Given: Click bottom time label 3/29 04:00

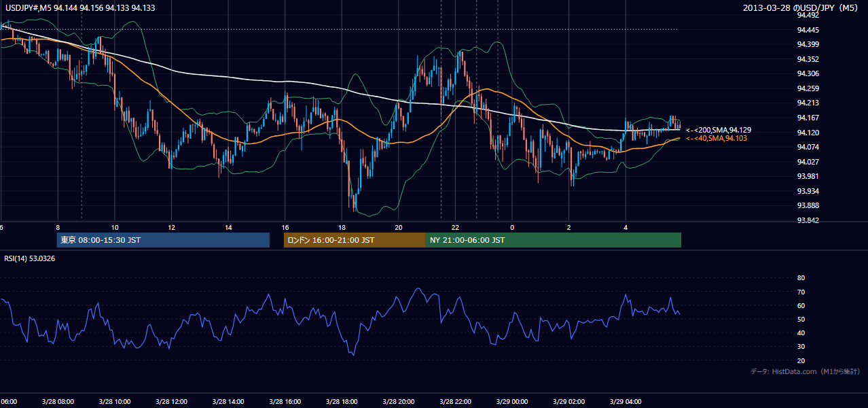Looking at the screenshot, I should [626, 401].
